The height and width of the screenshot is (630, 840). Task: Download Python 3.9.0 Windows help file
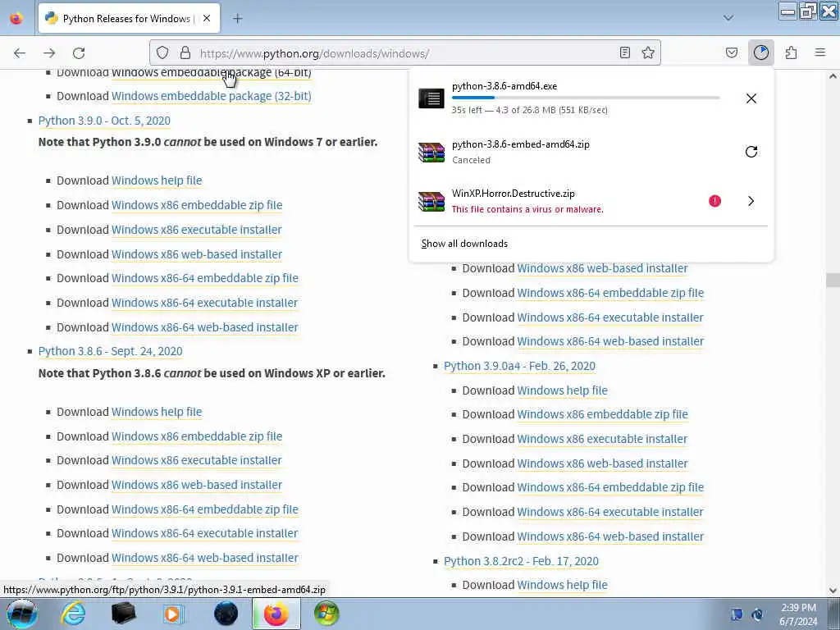coord(157,180)
